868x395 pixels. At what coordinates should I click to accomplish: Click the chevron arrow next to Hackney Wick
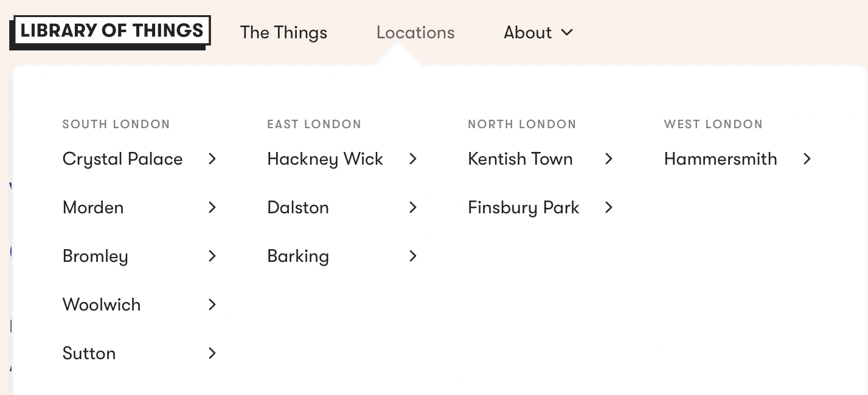[413, 159]
